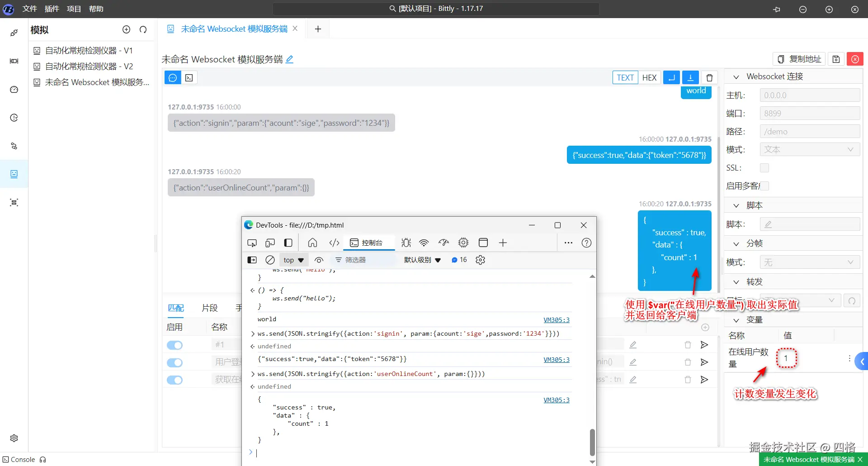Select 自动化常规检测仪器 - V2 in list

89,67
